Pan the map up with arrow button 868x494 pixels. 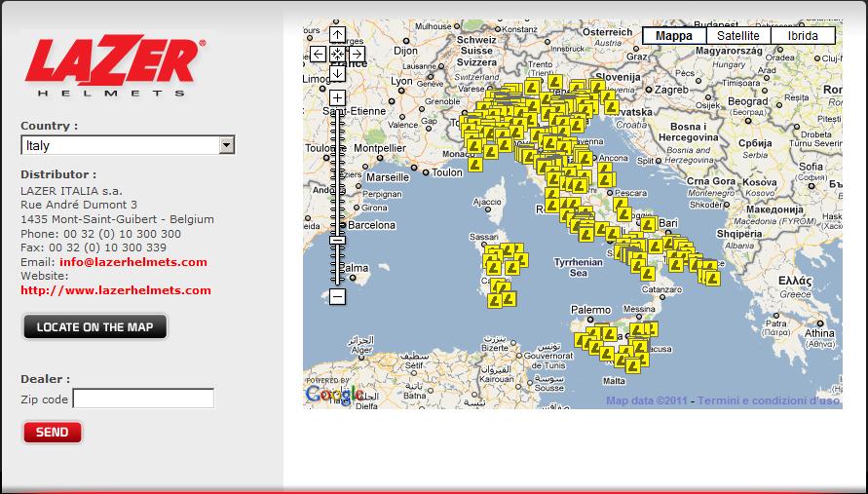pyautogui.click(x=337, y=35)
